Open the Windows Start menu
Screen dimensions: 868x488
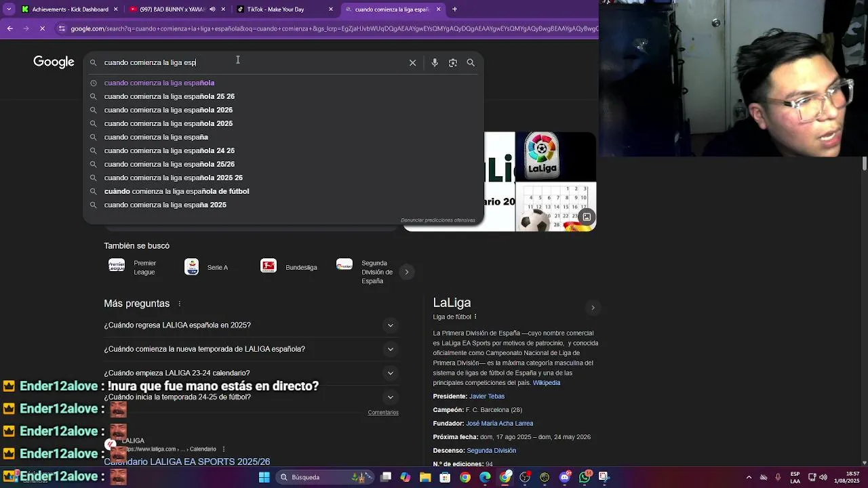pos(264,477)
